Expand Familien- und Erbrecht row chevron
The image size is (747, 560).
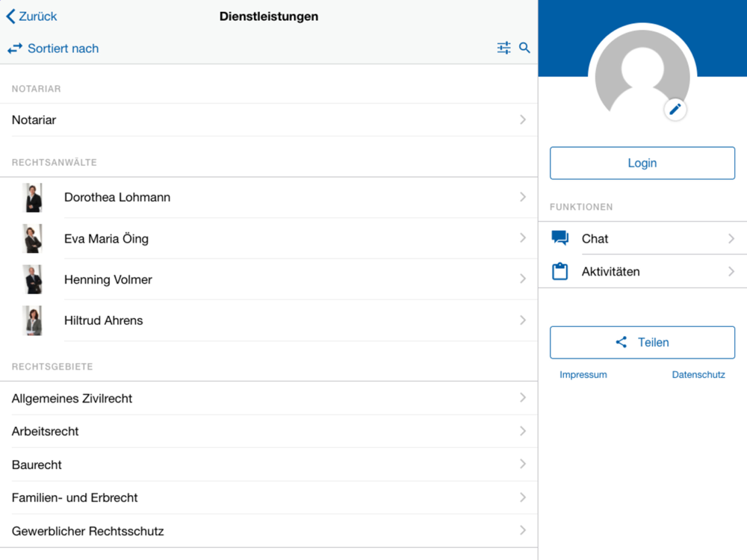pyautogui.click(x=523, y=497)
